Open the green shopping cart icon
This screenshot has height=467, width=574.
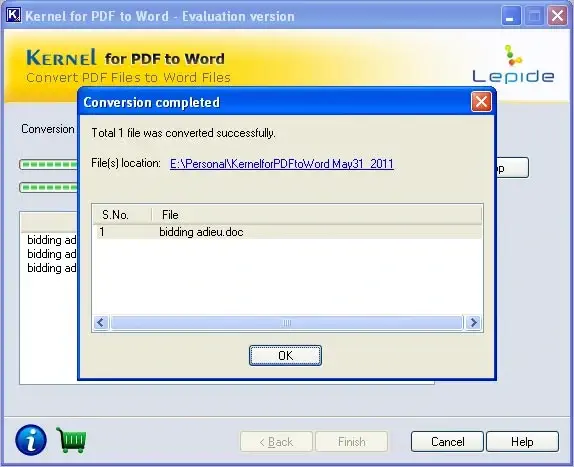(72, 440)
